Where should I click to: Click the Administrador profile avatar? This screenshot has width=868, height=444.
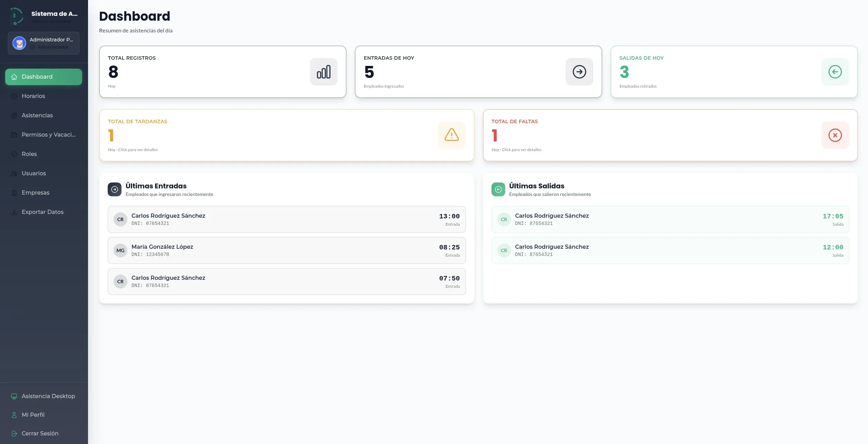point(19,43)
